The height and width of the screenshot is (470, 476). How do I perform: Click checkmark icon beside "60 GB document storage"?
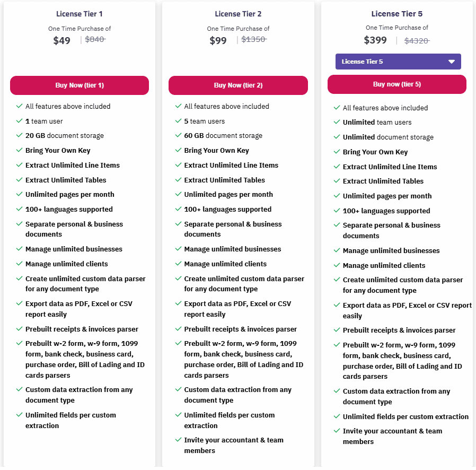click(178, 136)
